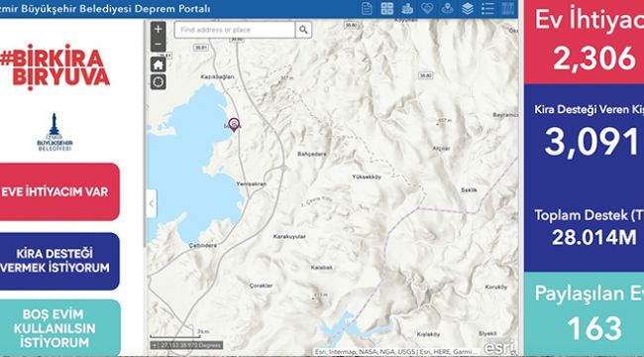Image resolution: width=644 pixels, height=357 pixels.
Task: Select the purple map marker pin
Action: pyautogui.click(x=234, y=124)
